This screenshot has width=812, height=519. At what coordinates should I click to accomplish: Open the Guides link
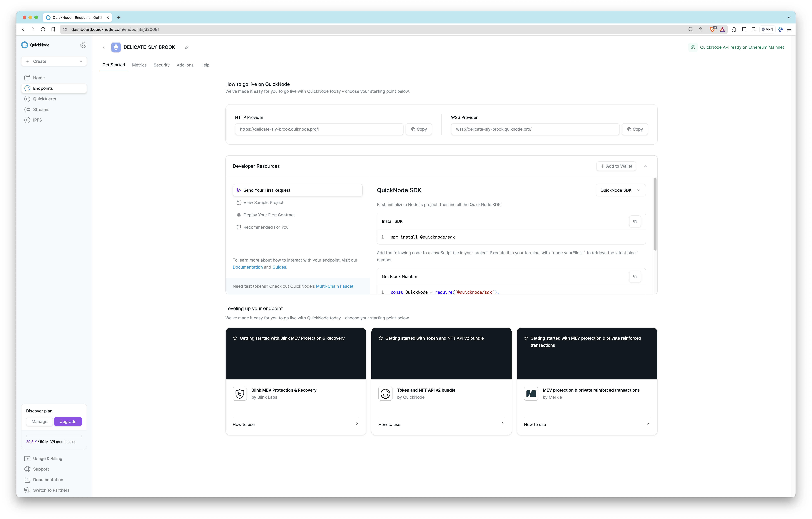click(279, 267)
